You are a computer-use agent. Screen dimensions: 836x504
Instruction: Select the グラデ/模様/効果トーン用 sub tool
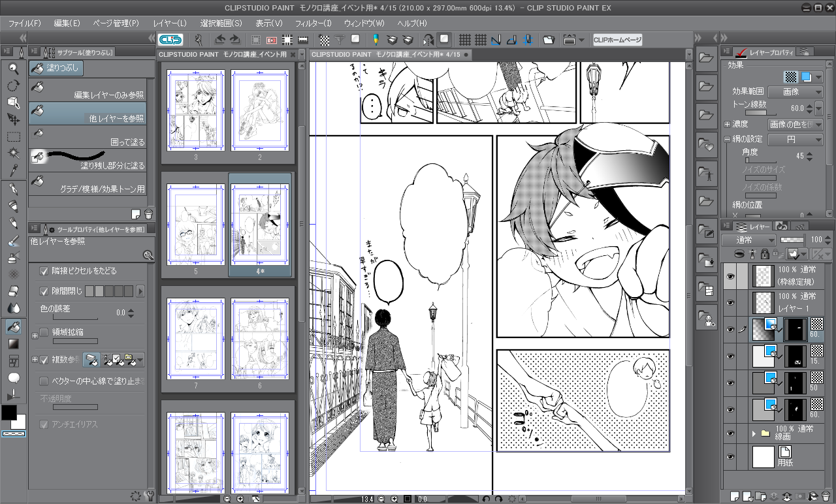click(x=88, y=184)
